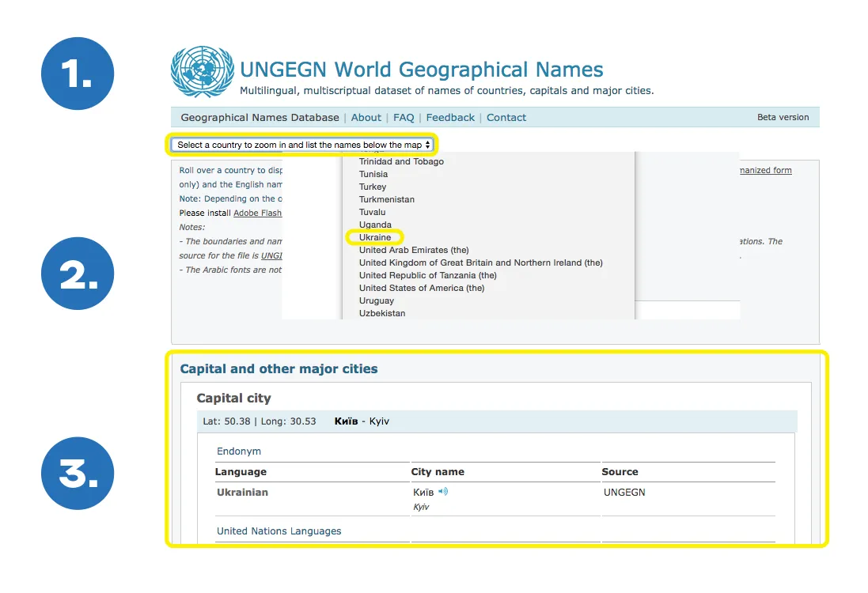This screenshot has width=868, height=593.
Task: Go to the Contact page
Action: coord(506,118)
